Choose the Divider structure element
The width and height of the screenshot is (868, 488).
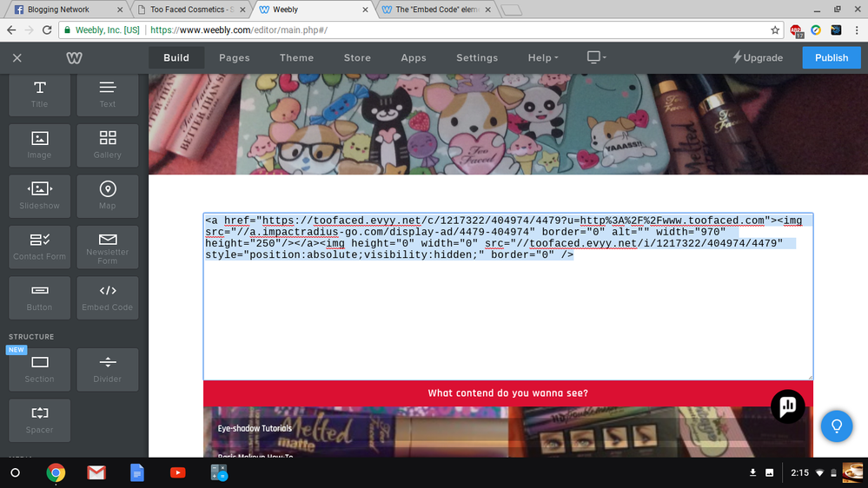click(x=108, y=370)
